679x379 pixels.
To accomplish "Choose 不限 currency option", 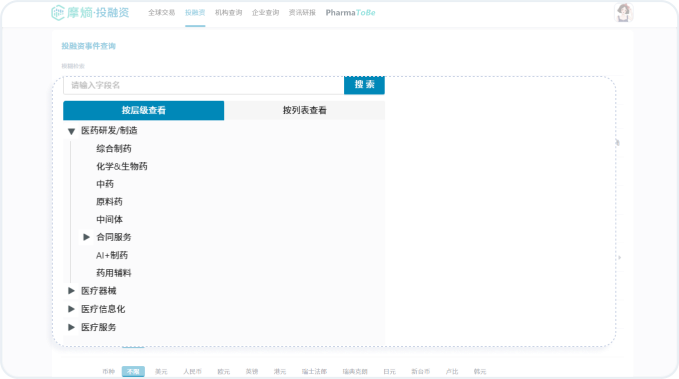I will click(x=133, y=371).
